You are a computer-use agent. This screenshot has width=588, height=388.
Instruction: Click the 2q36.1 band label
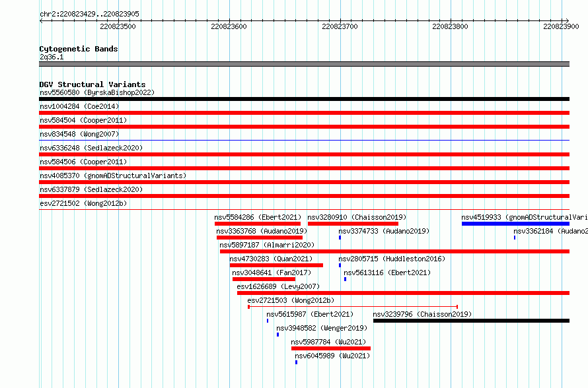[52, 57]
